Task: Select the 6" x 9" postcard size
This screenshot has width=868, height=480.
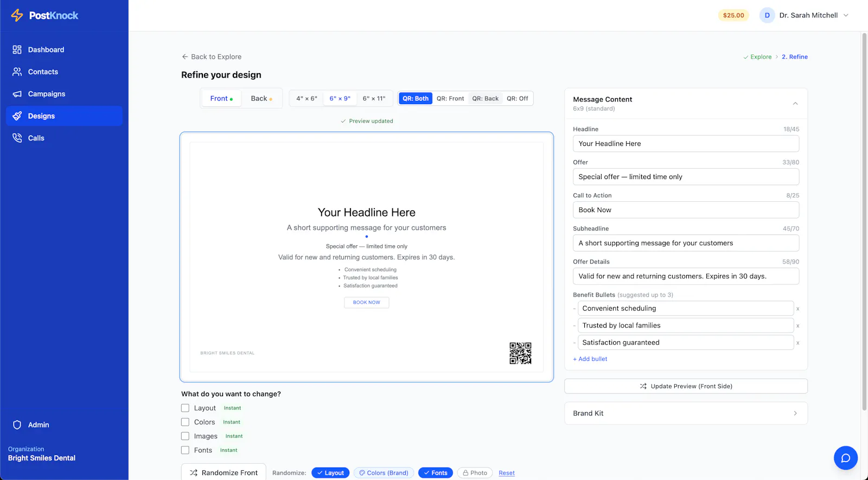Action: [x=340, y=99]
